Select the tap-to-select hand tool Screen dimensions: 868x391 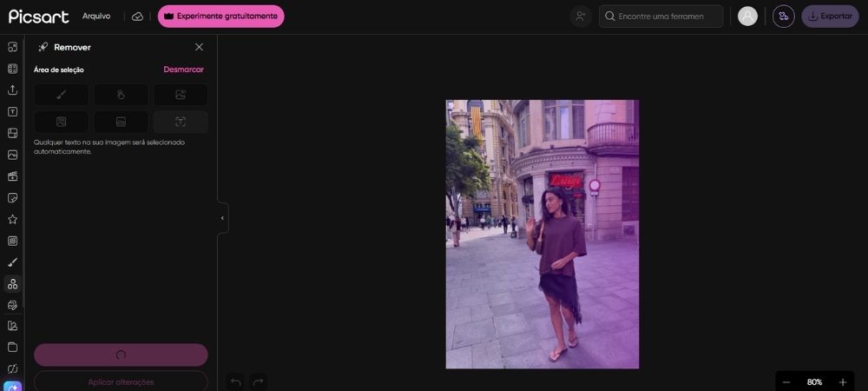121,95
